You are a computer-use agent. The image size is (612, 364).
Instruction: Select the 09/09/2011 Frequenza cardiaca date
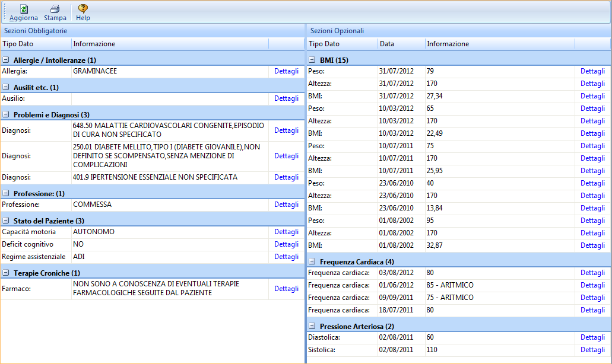click(396, 298)
